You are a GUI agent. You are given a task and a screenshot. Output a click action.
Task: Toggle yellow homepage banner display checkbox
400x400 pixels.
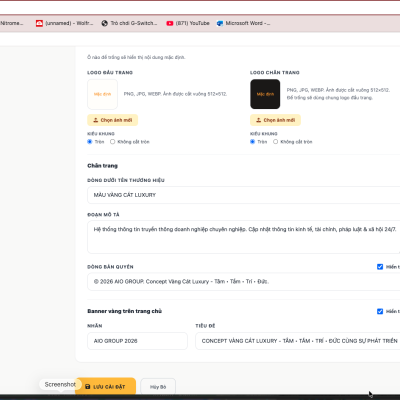pos(380,311)
